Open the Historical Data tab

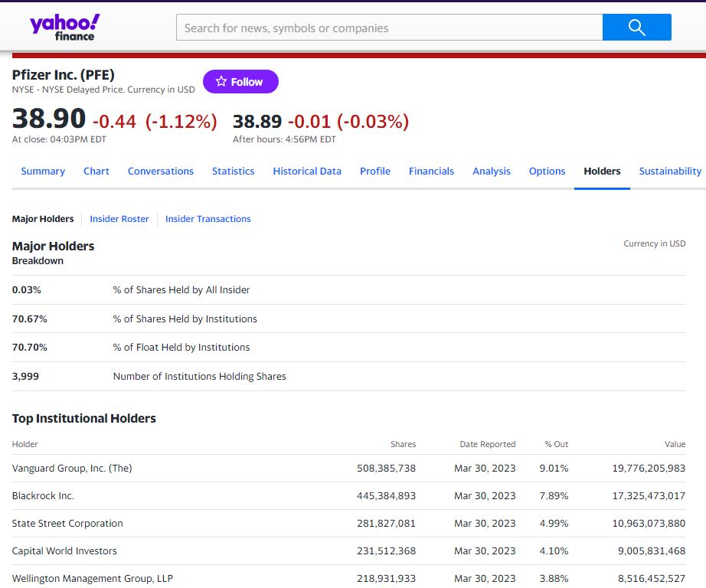tap(307, 171)
